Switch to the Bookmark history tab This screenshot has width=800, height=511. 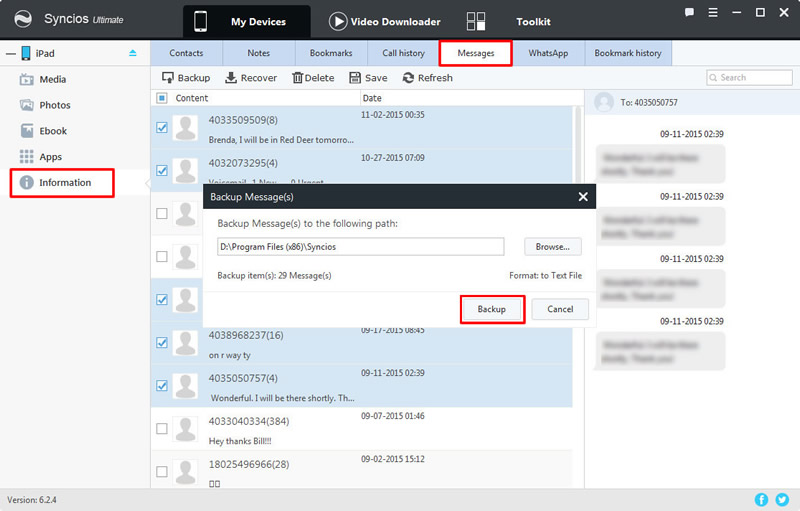[x=628, y=53]
